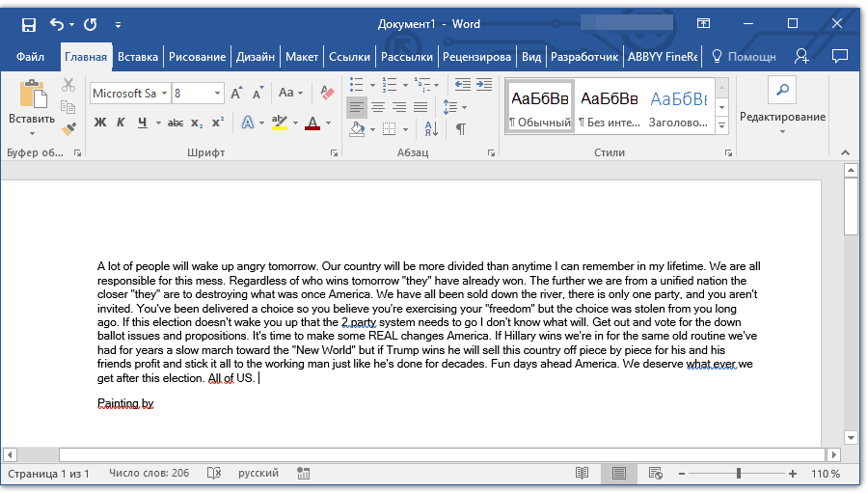
Task: Switch to the Вставка tab
Action: pyautogui.click(x=138, y=57)
